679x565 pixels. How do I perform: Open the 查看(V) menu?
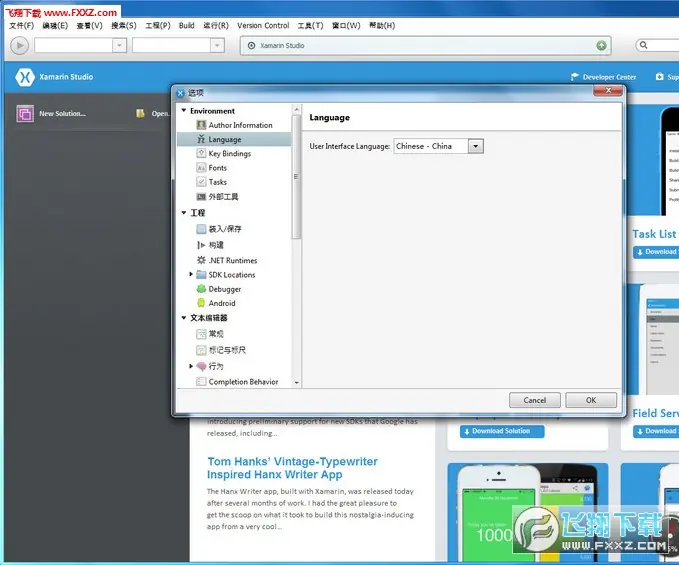click(x=90, y=26)
